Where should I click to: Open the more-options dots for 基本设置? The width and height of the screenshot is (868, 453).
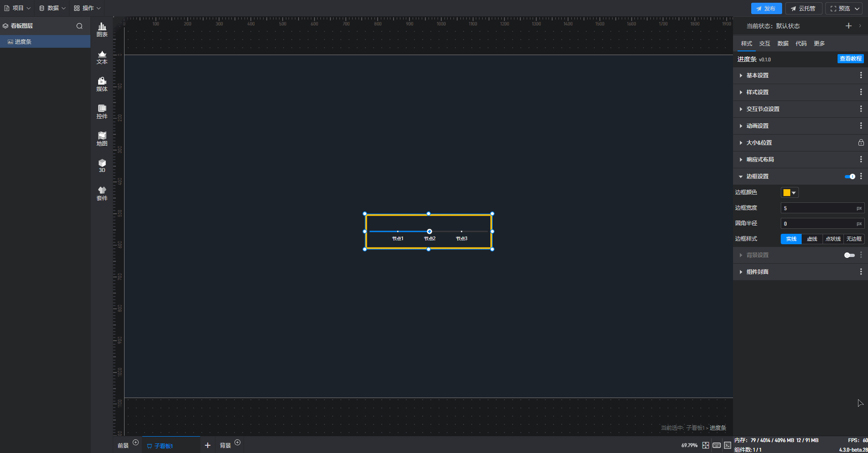coord(861,75)
